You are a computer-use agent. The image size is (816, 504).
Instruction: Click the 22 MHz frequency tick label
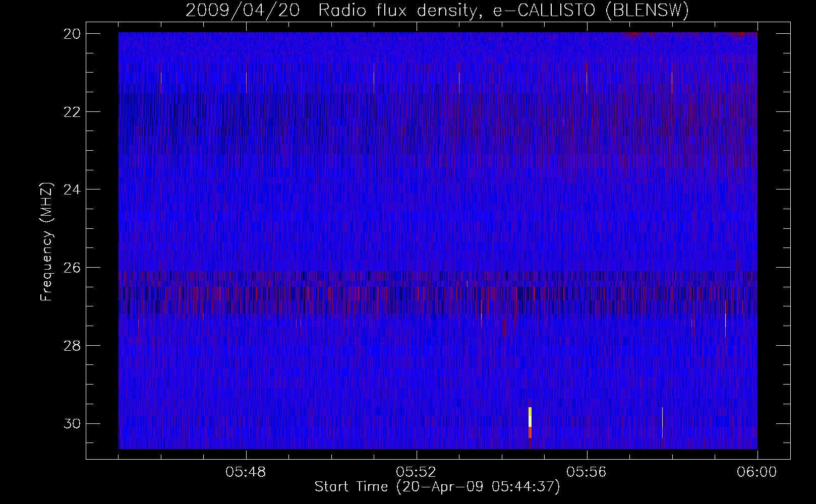click(x=72, y=111)
